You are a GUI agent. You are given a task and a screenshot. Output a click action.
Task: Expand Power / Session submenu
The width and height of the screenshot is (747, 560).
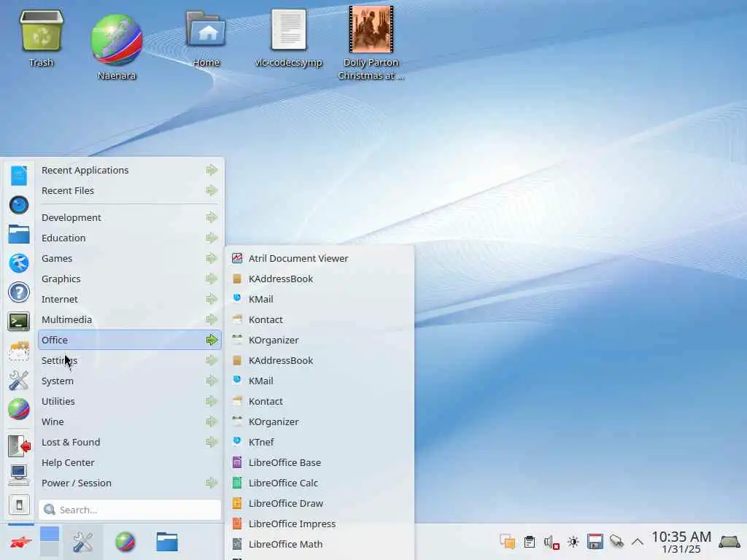tap(130, 483)
